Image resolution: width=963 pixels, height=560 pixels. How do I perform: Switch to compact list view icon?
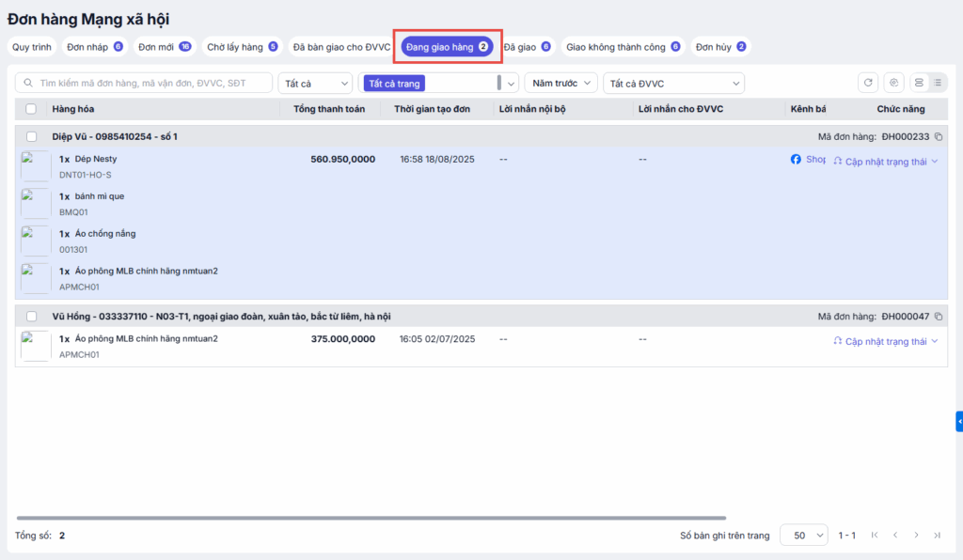tap(938, 83)
